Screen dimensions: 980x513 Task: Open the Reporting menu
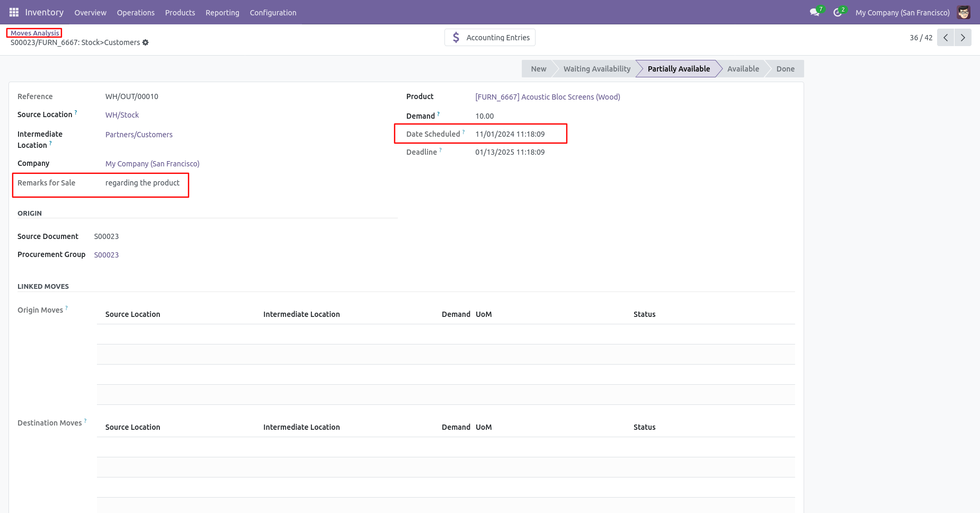coord(222,13)
